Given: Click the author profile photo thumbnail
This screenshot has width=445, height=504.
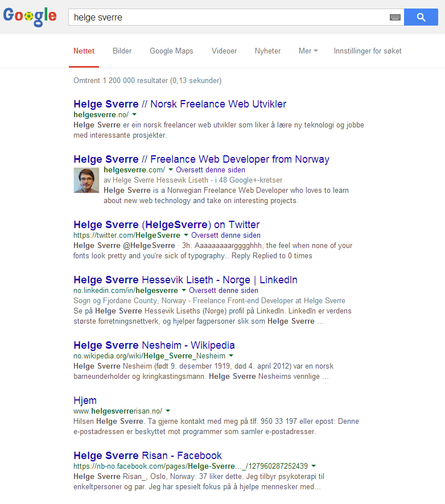Looking at the screenshot, I should [x=86, y=180].
